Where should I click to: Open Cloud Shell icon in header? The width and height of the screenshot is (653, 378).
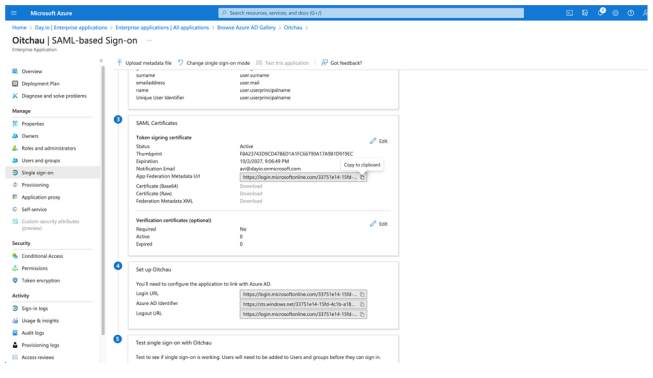pyautogui.click(x=569, y=13)
